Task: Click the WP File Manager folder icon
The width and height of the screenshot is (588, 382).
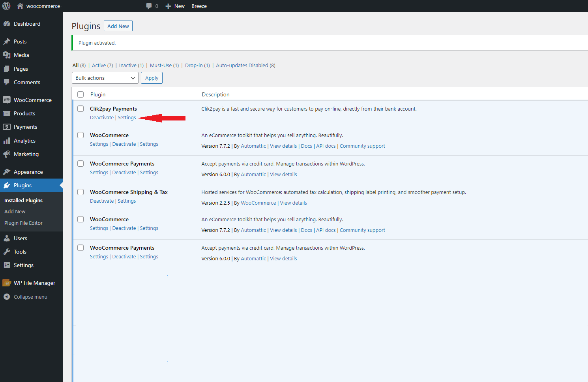Action: click(x=7, y=283)
